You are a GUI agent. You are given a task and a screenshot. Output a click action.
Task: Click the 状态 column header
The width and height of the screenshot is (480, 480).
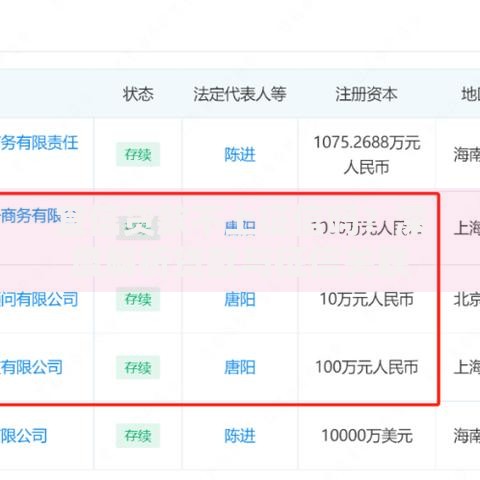138,94
